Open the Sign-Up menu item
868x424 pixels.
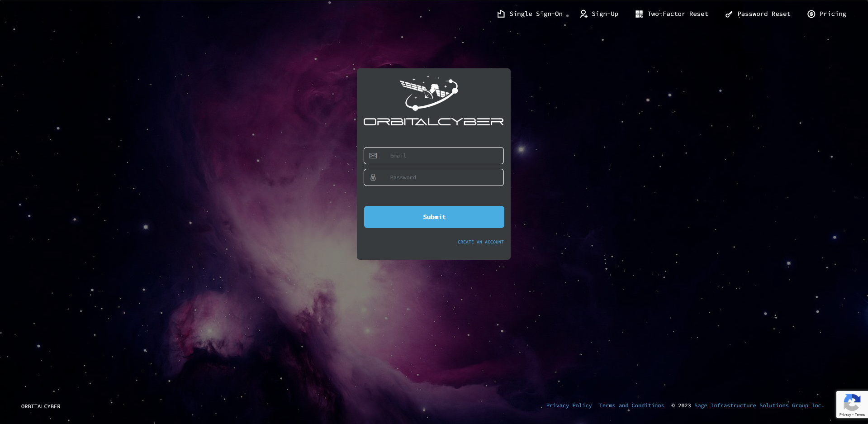(x=599, y=14)
